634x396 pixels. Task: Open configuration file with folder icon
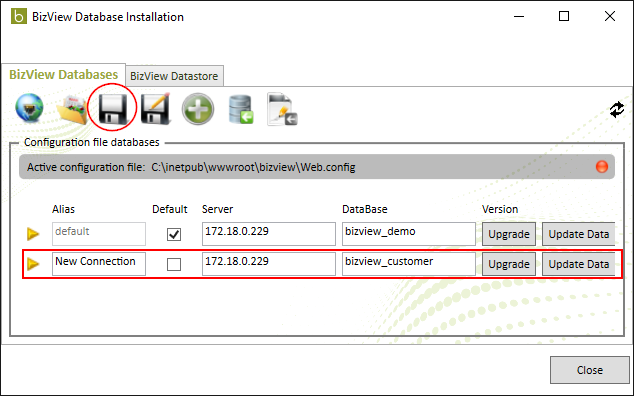click(x=72, y=109)
